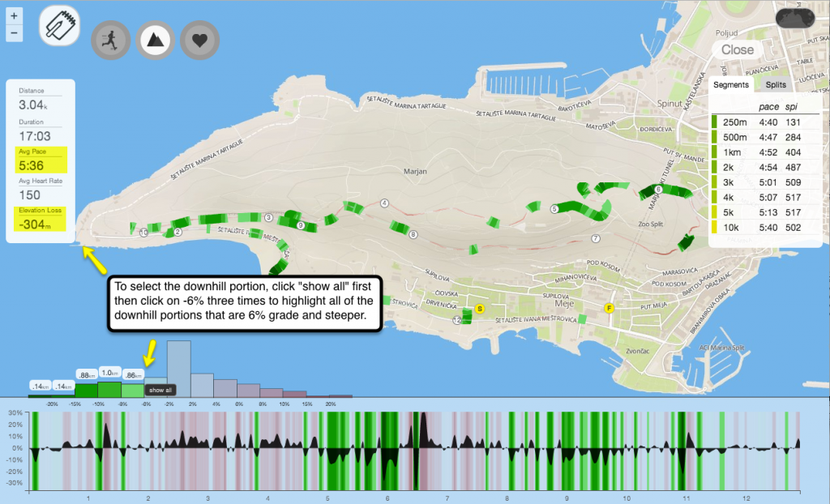Click the .86km distance label

pos(133,375)
